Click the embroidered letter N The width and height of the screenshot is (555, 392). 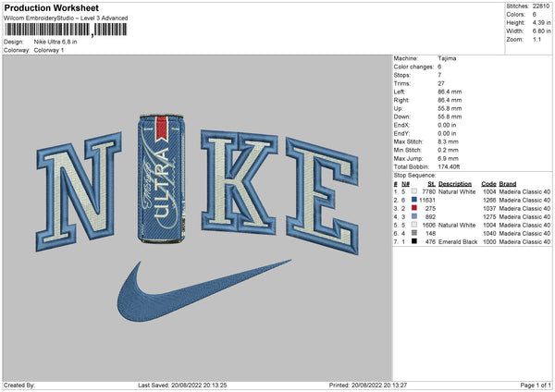pos(79,191)
